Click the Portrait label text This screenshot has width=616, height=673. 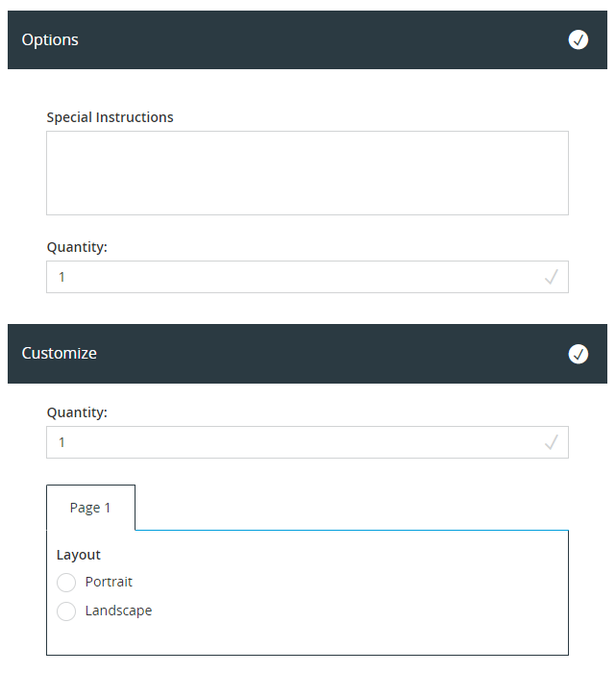(109, 582)
